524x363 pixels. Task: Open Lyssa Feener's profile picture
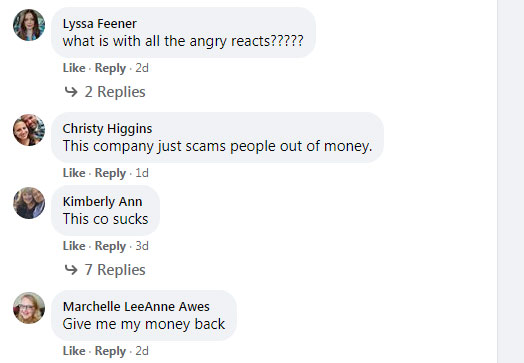click(x=29, y=25)
